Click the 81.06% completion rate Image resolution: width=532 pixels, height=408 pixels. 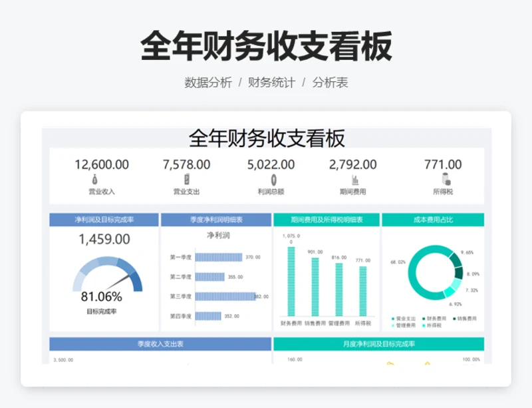tap(102, 297)
